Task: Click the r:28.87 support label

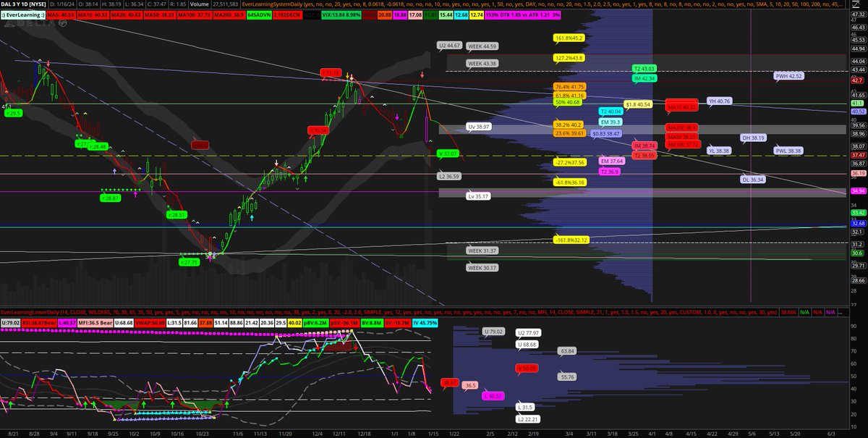Action: pyautogui.click(x=109, y=197)
